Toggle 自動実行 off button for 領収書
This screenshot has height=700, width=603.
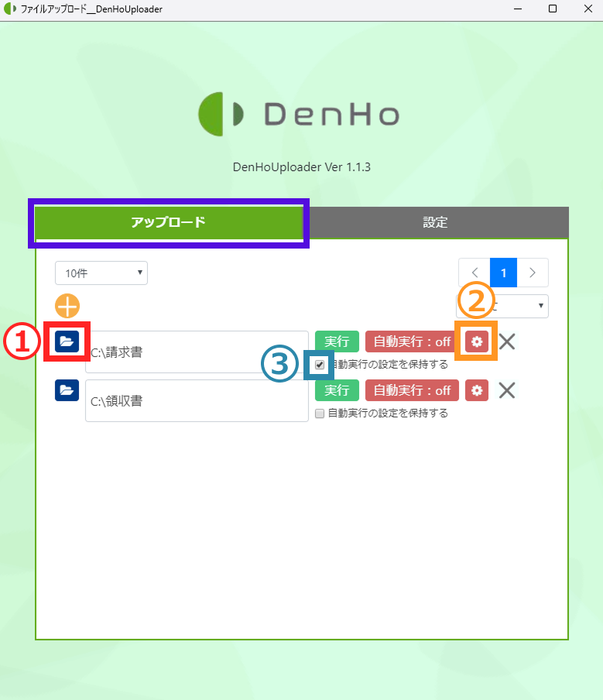click(x=412, y=390)
